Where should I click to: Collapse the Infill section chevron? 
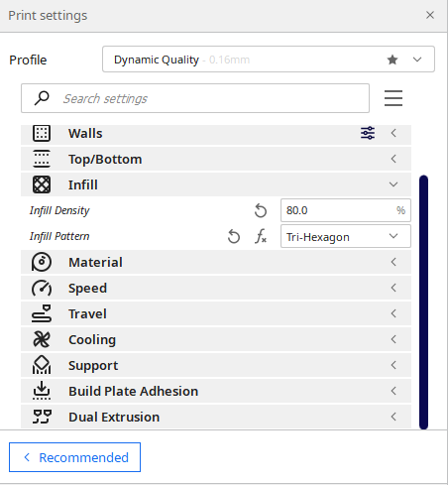[393, 184]
